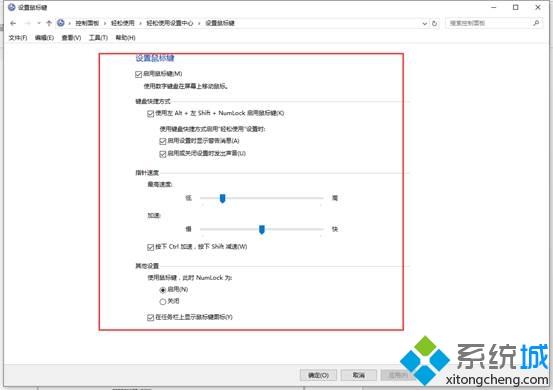Navigate to 控制面板 breadcrumb
553x390 pixels.
(87, 23)
